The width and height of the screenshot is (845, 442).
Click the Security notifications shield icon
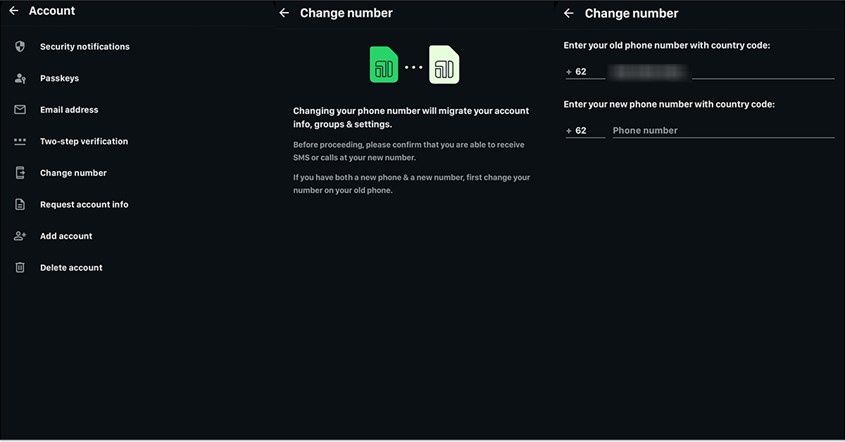pos(20,47)
